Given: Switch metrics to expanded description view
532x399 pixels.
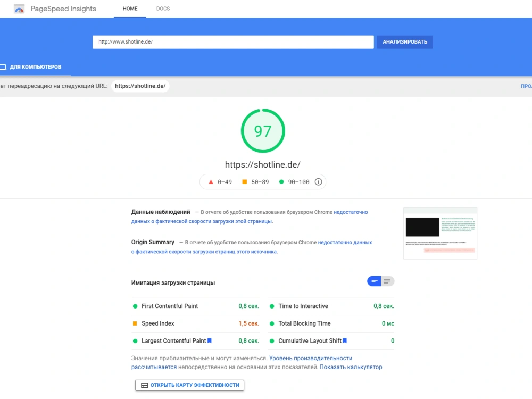Looking at the screenshot, I should [387, 281].
